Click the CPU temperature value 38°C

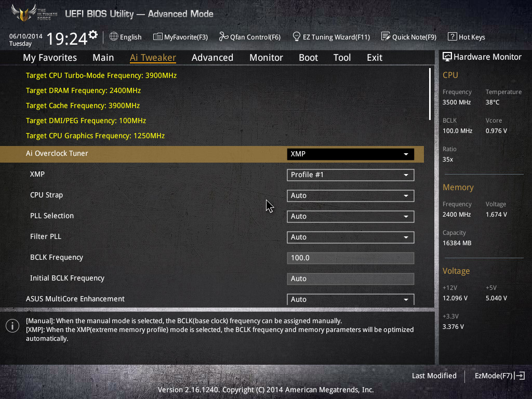click(493, 102)
